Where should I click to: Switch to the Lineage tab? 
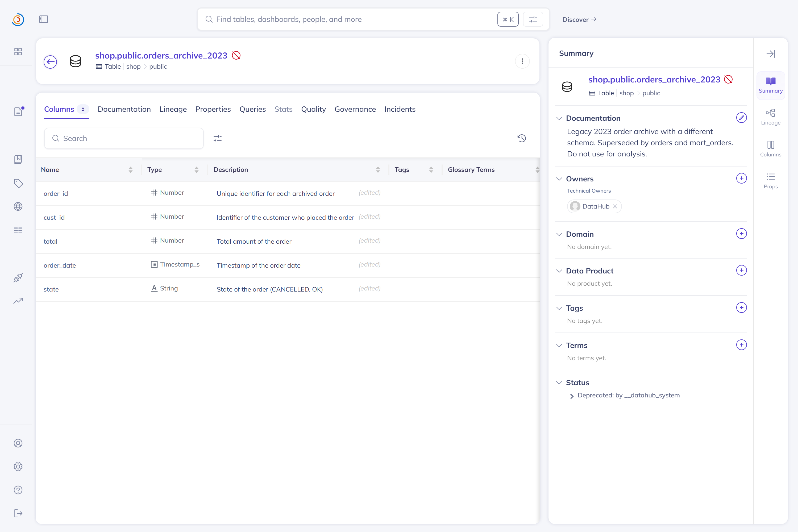click(173, 109)
